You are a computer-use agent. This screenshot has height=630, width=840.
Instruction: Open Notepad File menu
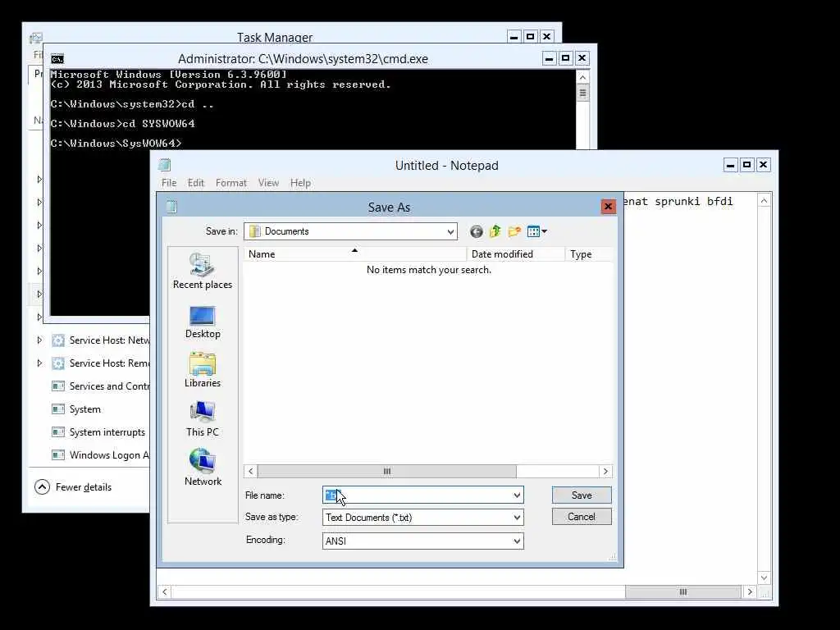pyautogui.click(x=169, y=183)
